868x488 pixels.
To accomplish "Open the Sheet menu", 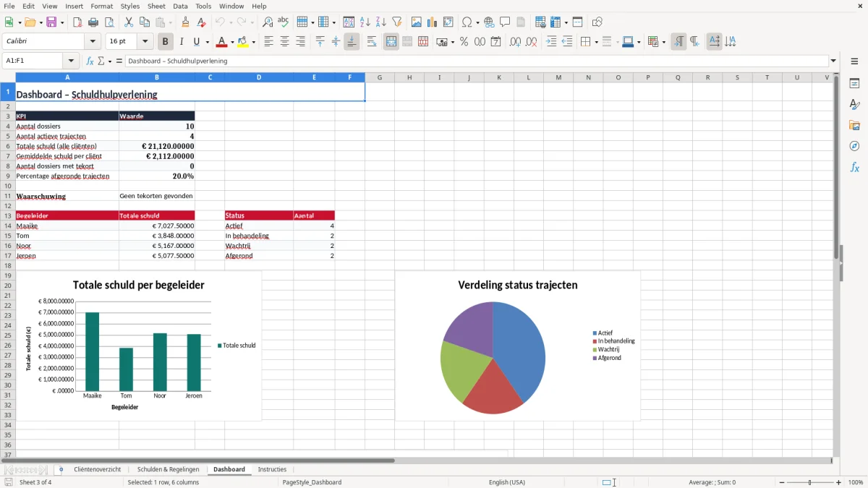I will (x=156, y=6).
